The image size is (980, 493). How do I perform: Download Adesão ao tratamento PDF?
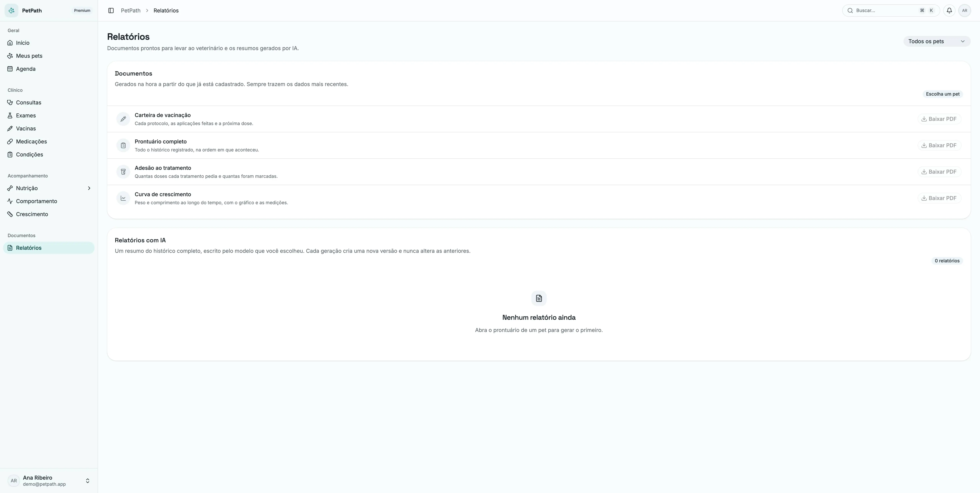[x=939, y=172]
